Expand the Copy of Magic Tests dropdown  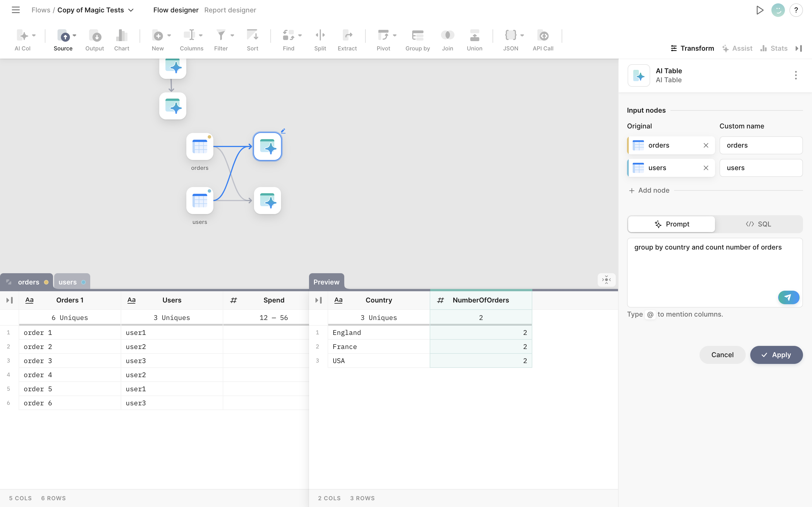point(131,10)
